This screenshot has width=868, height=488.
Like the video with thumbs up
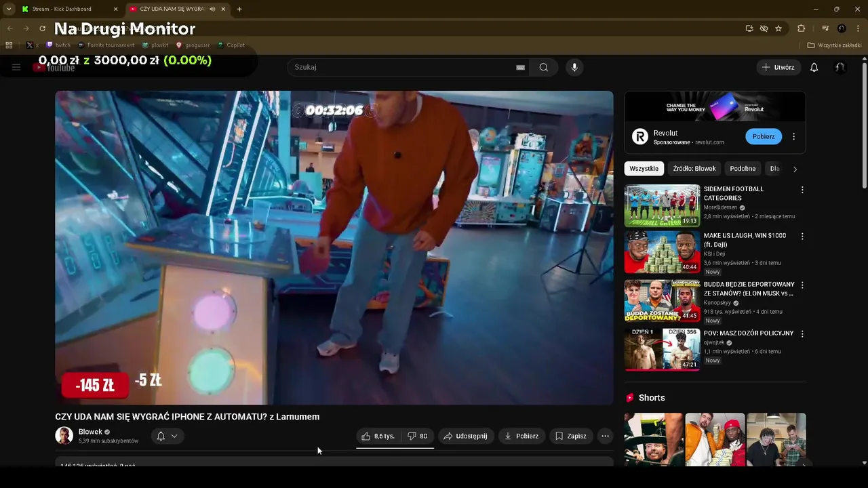378,436
